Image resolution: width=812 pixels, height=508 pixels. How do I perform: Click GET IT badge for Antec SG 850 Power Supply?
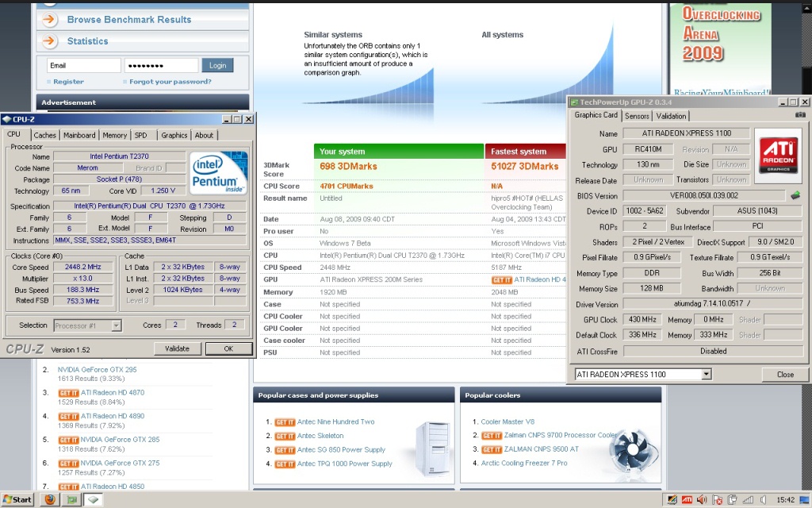(285, 450)
